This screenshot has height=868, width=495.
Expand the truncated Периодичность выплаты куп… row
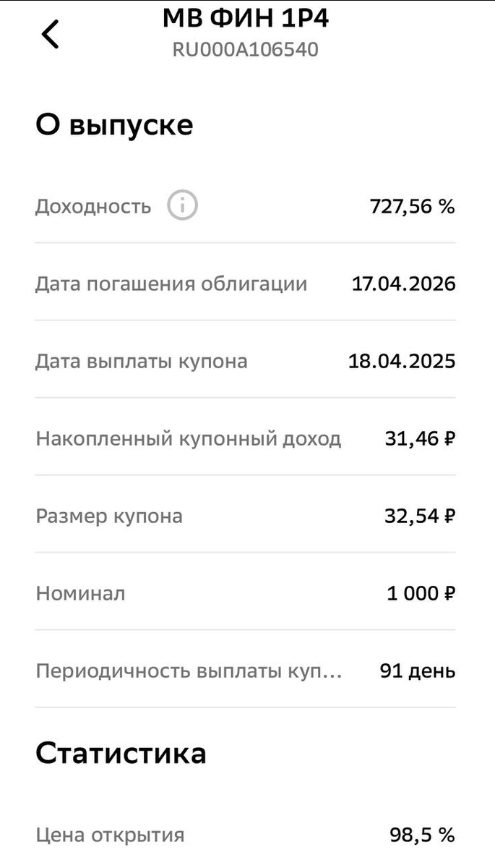point(190,671)
